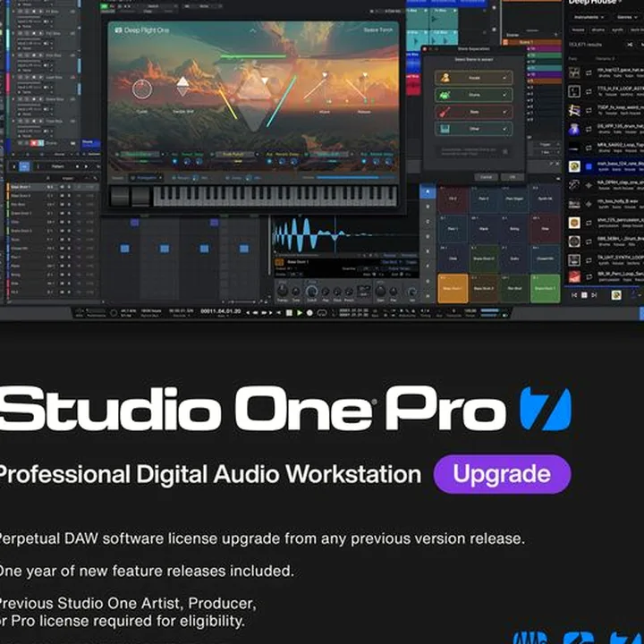Click the Vocals microphone icon in Stem Separation
644x644 pixels.
tap(445, 78)
